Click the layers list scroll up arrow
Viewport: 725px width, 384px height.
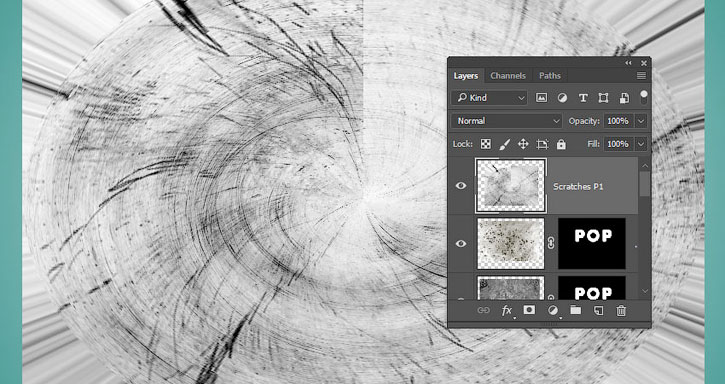[x=645, y=165]
